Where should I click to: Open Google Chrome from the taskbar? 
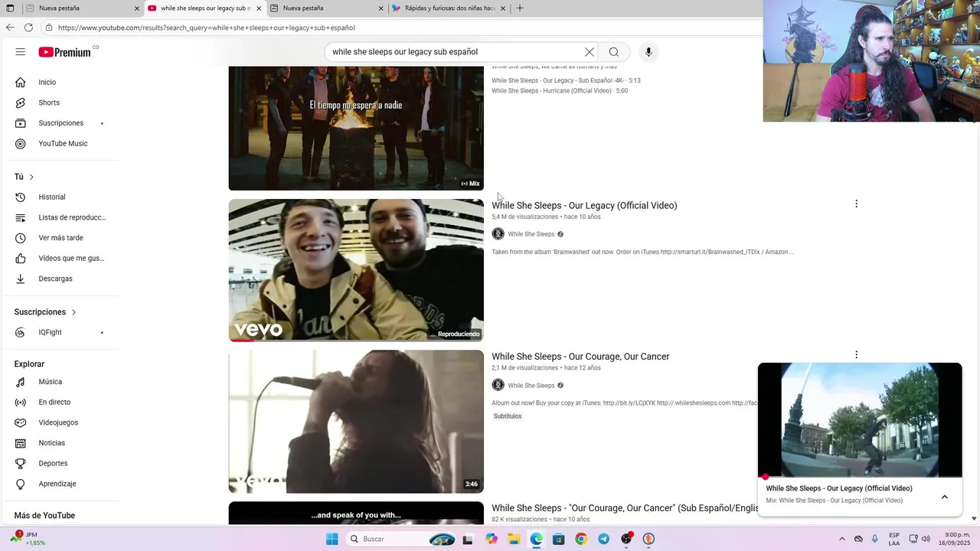581,539
